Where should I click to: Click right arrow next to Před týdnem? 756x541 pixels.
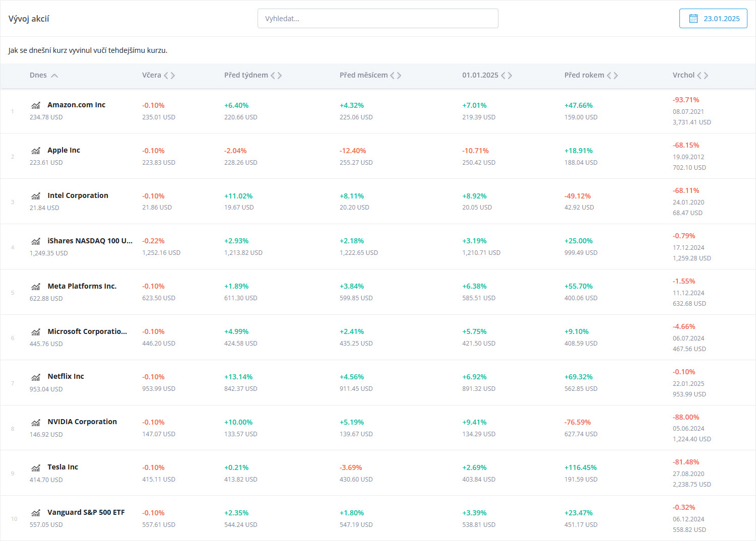(280, 76)
